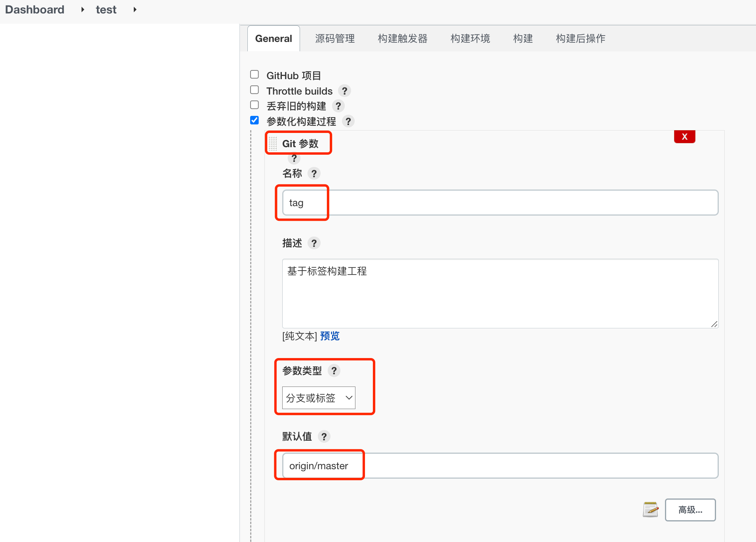Remove the Git parameter with red X
The width and height of the screenshot is (756, 542).
tap(685, 136)
